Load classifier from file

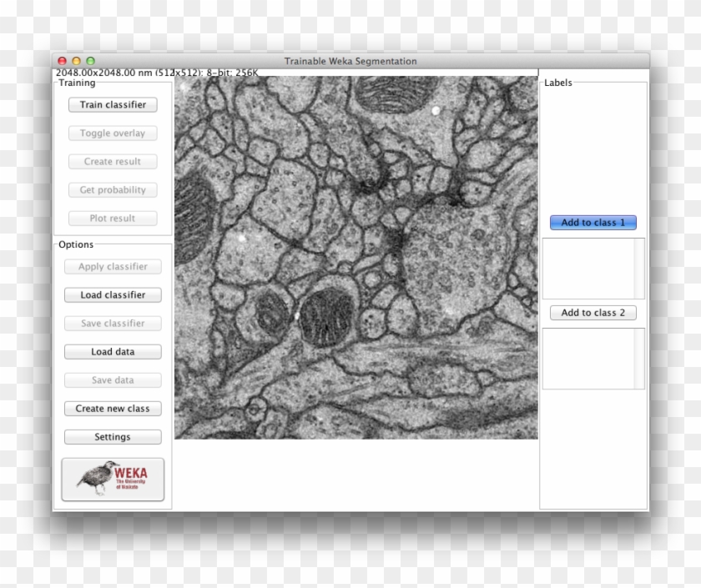[112, 294]
